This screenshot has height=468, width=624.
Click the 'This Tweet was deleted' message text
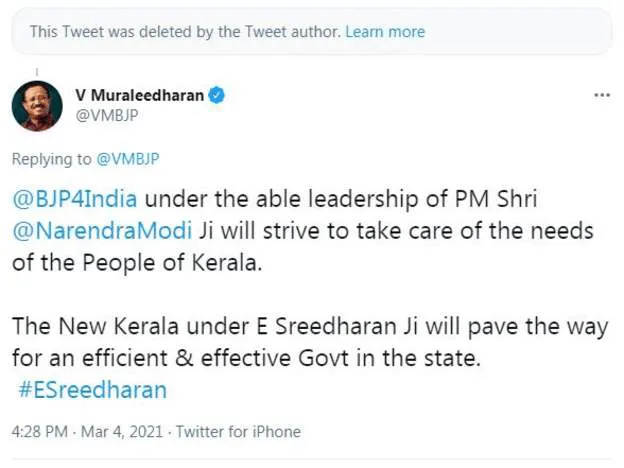(185, 32)
